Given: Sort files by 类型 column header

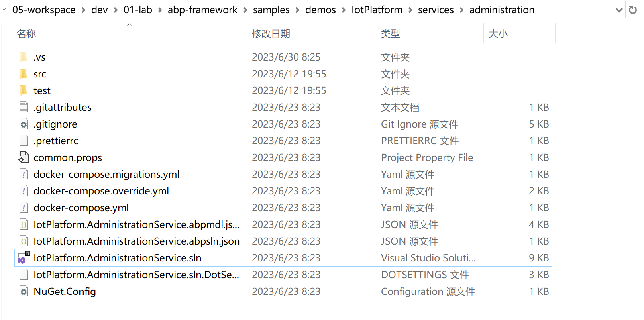Looking at the screenshot, I should pyautogui.click(x=391, y=34).
